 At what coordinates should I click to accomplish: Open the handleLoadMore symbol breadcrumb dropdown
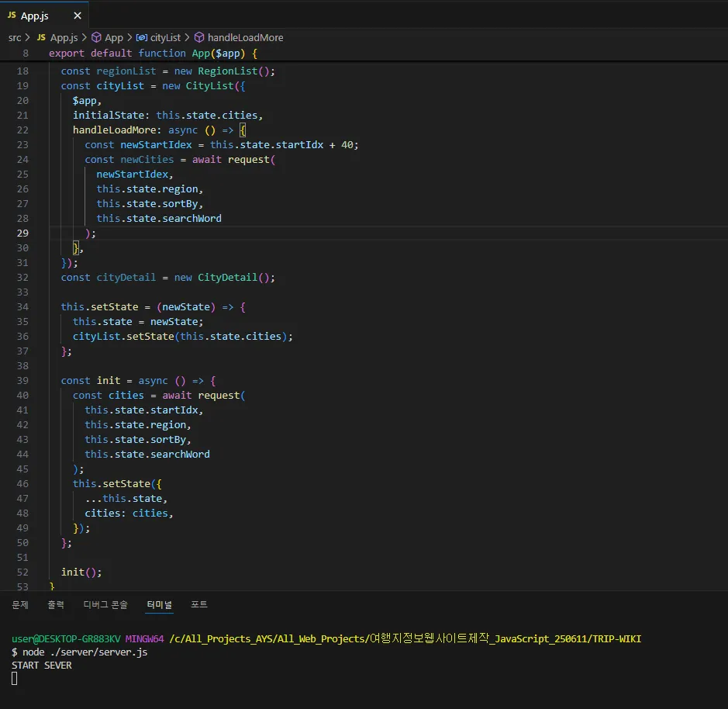245,38
